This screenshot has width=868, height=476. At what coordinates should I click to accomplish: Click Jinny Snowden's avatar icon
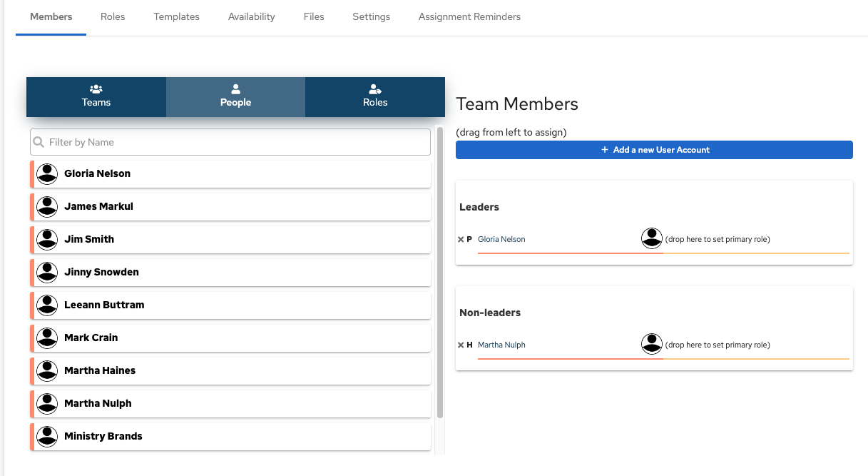coord(47,272)
